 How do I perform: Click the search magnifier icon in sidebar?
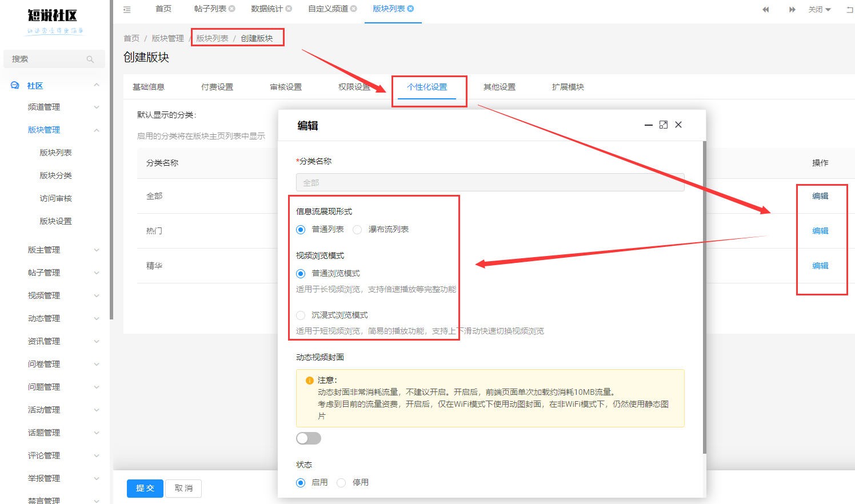click(90, 59)
